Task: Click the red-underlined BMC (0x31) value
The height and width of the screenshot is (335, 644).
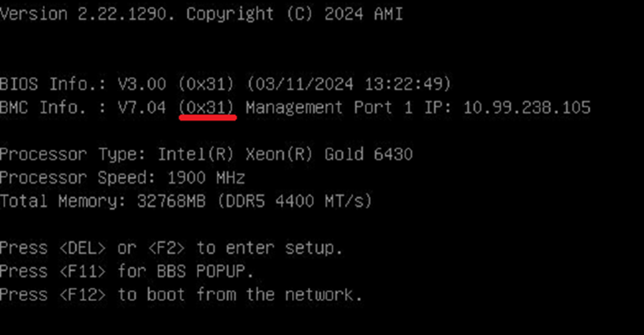Action: (x=207, y=107)
